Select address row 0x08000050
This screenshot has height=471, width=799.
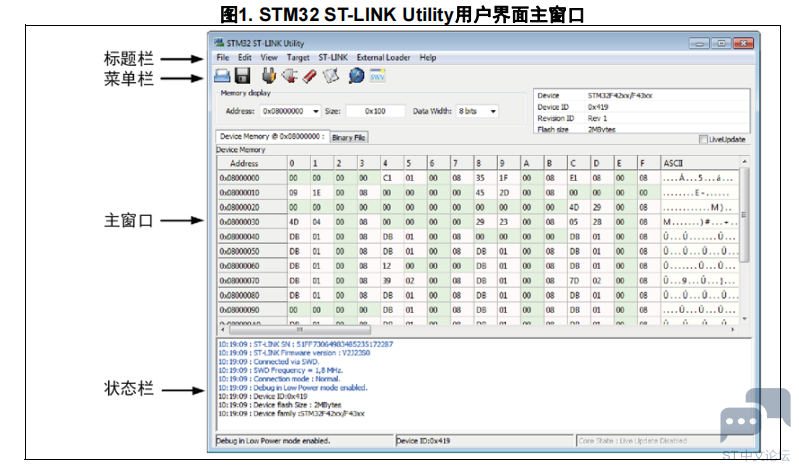252,251
